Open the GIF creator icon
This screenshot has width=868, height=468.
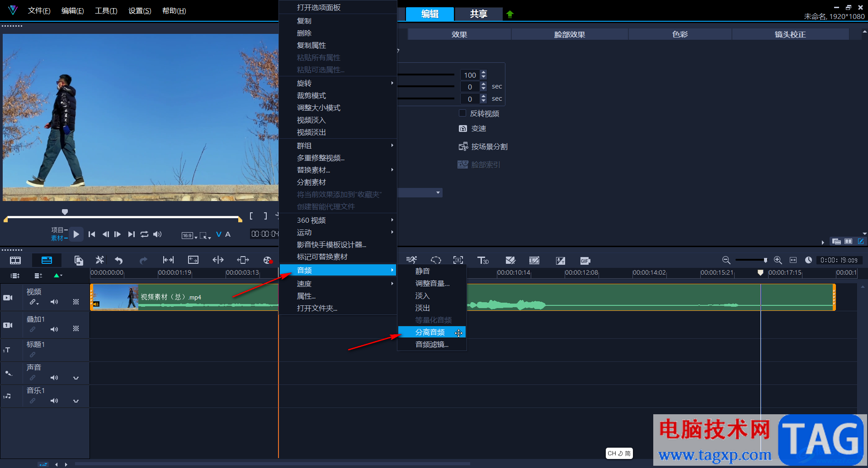coord(585,261)
